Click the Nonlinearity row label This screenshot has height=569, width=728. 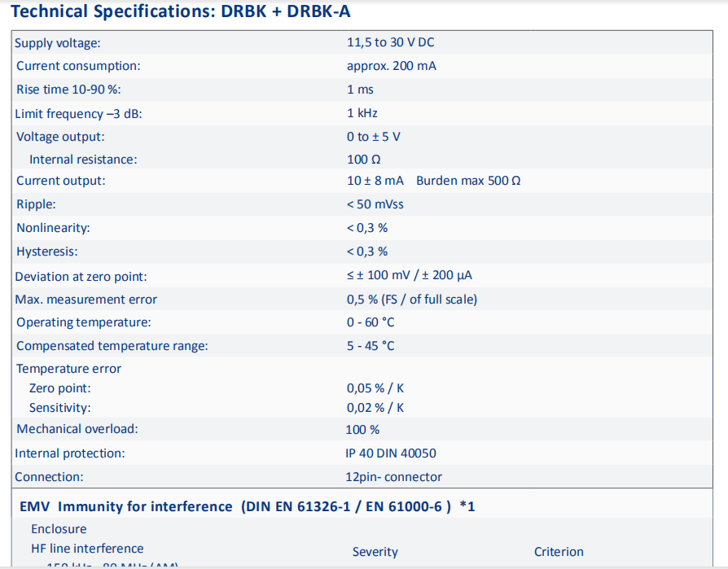pos(53,228)
